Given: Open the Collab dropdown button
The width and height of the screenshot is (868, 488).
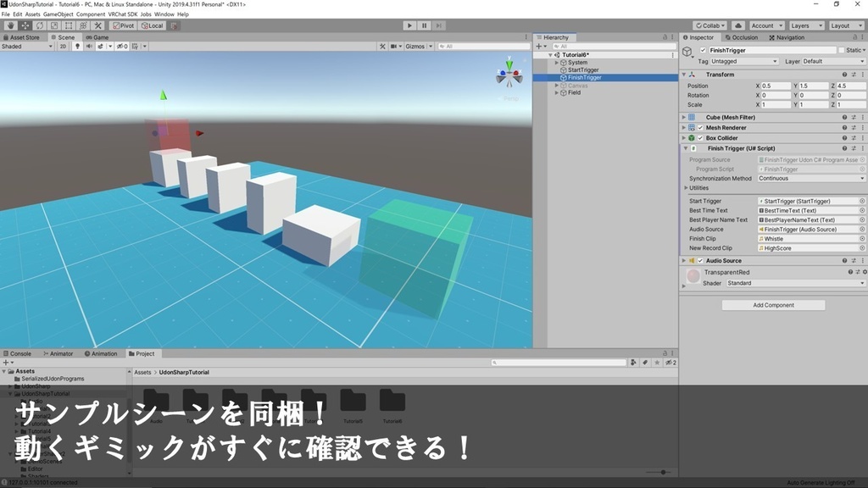Looking at the screenshot, I should click(710, 25).
